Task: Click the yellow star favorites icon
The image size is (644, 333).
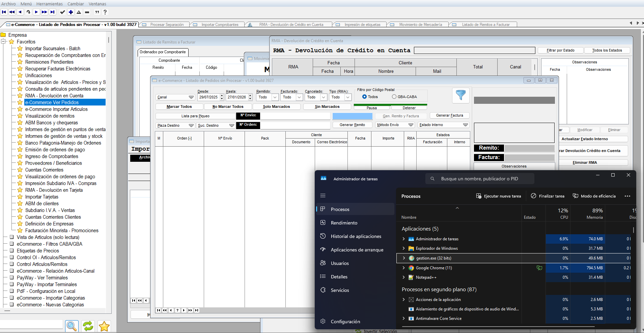Action: pos(104,326)
